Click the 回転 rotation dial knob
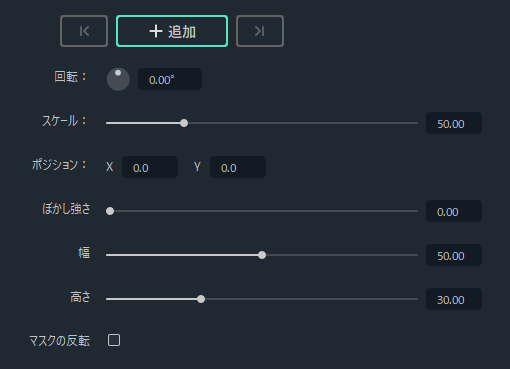 pos(118,79)
